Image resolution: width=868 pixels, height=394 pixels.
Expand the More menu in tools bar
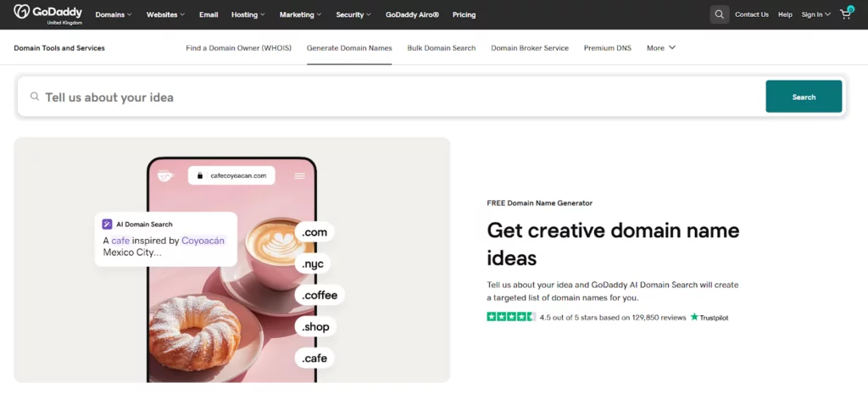coord(660,48)
